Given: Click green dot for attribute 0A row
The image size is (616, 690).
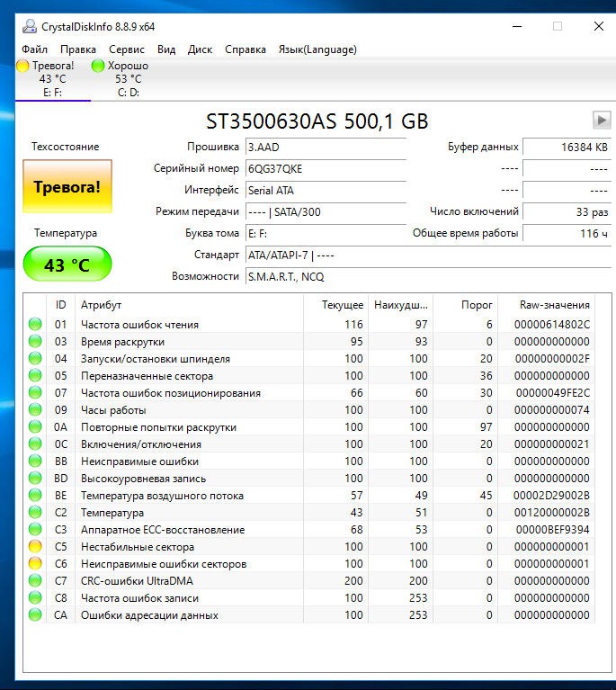Looking at the screenshot, I should [35, 426].
